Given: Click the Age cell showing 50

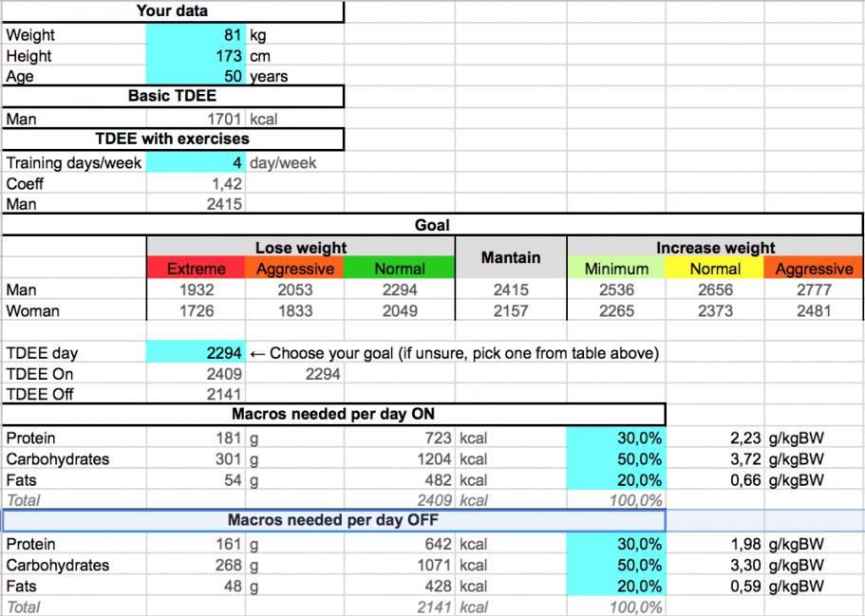Looking at the screenshot, I should pos(197,76).
